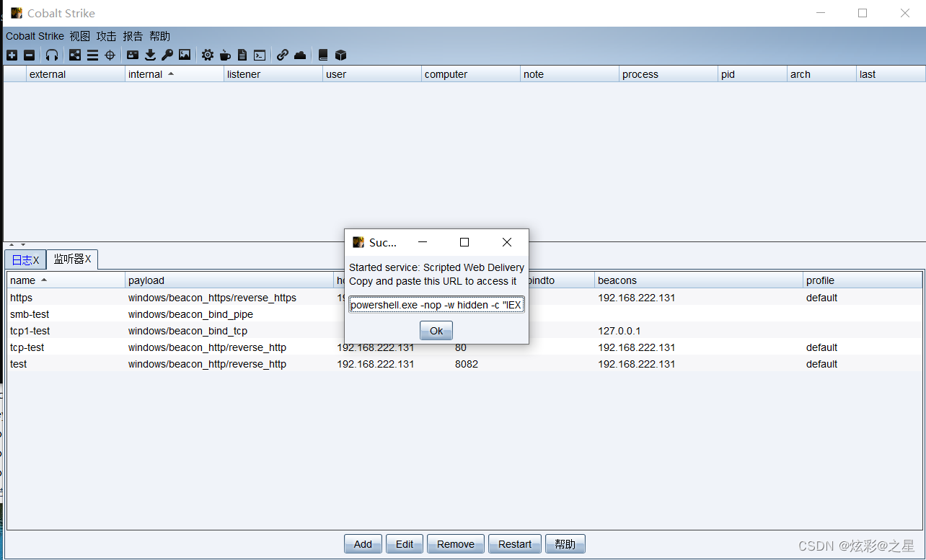Screen dimensions: 926x560
Task: Click the cube About icon in toolbar
Action: tap(341, 55)
